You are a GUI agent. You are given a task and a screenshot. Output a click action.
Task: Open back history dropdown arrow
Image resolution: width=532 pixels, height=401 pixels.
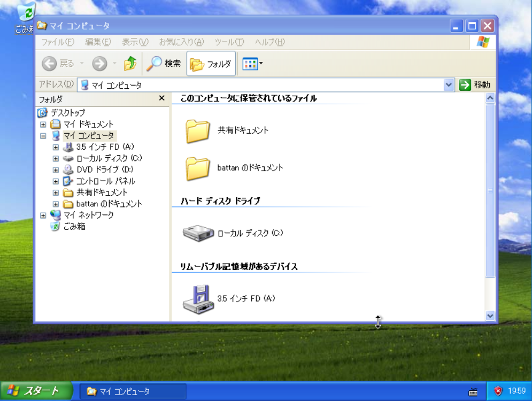pos(82,64)
